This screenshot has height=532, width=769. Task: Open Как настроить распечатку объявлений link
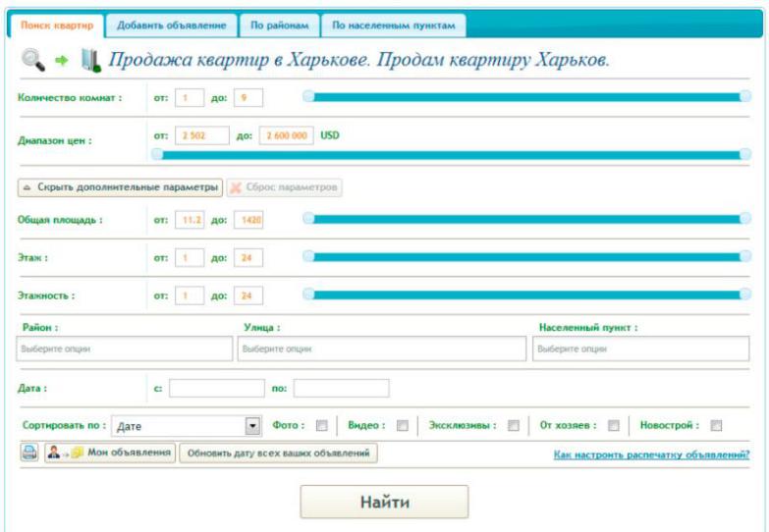pyautogui.click(x=651, y=454)
